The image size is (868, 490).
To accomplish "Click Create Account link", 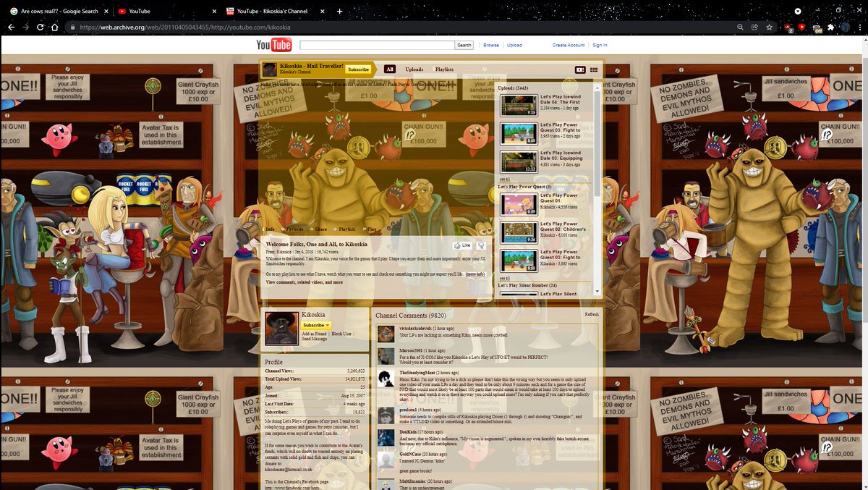I will tap(569, 45).
